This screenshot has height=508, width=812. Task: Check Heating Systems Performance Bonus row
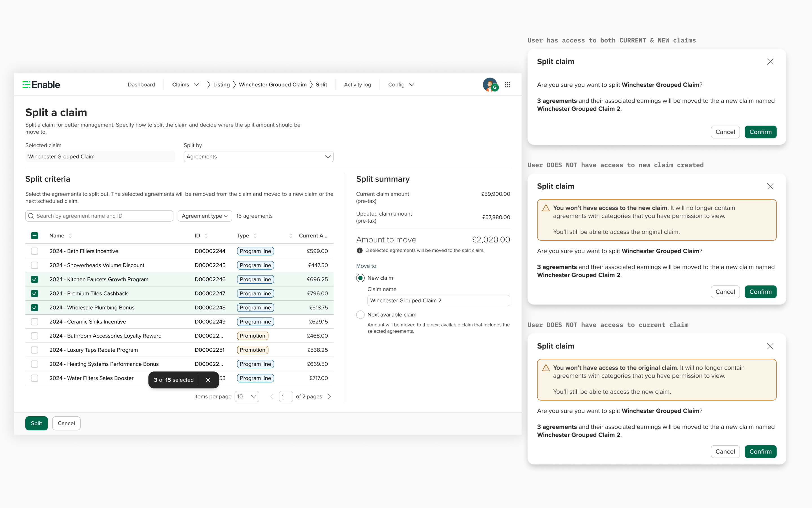click(x=35, y=364)
